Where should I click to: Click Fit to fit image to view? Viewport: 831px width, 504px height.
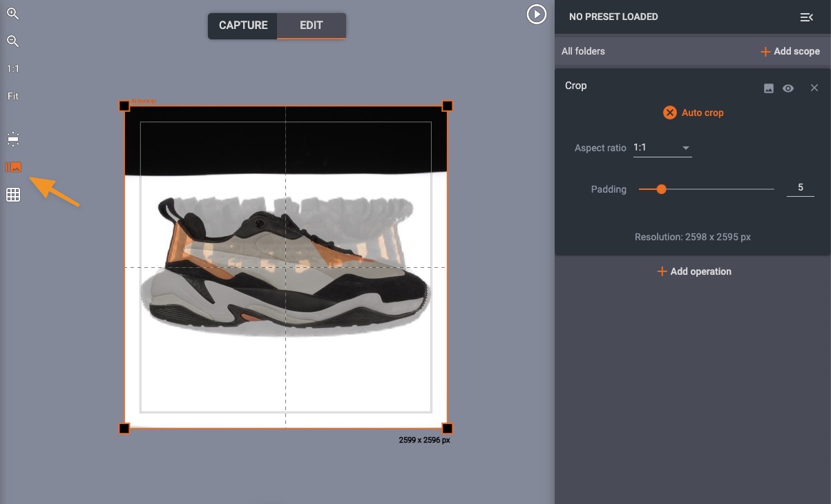12,96
